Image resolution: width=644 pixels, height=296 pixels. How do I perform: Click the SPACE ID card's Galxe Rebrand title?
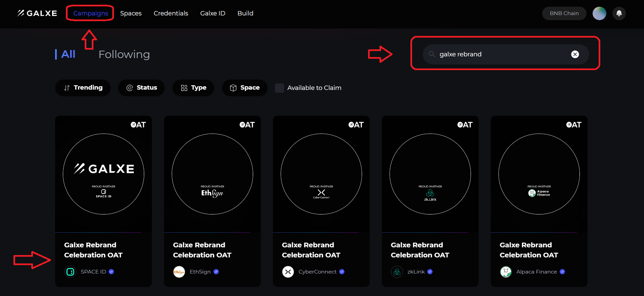93,250
